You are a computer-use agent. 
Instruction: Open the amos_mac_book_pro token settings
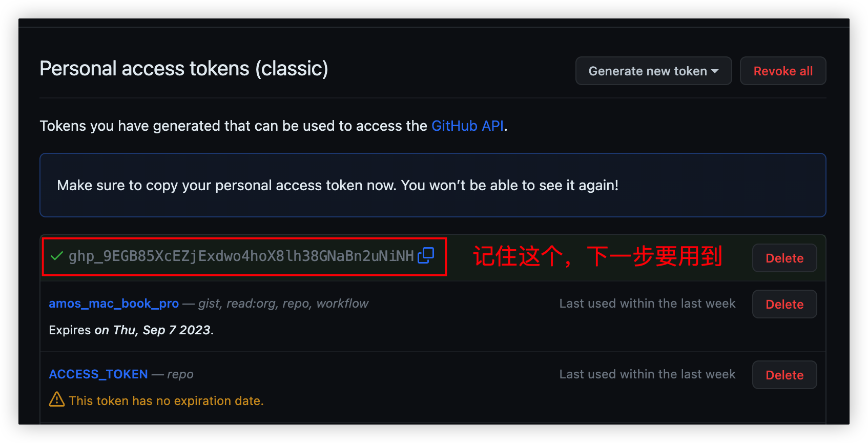point(114,304)
